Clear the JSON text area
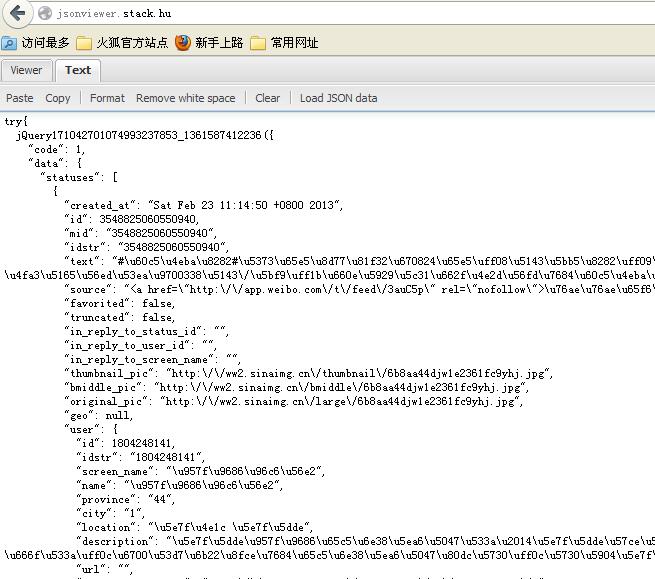 [267, 98]
